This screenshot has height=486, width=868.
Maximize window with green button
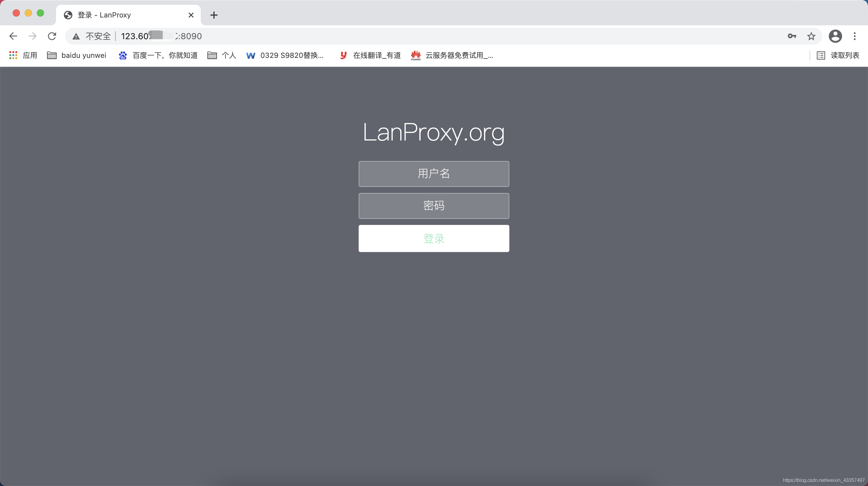[x=40, y=13]
